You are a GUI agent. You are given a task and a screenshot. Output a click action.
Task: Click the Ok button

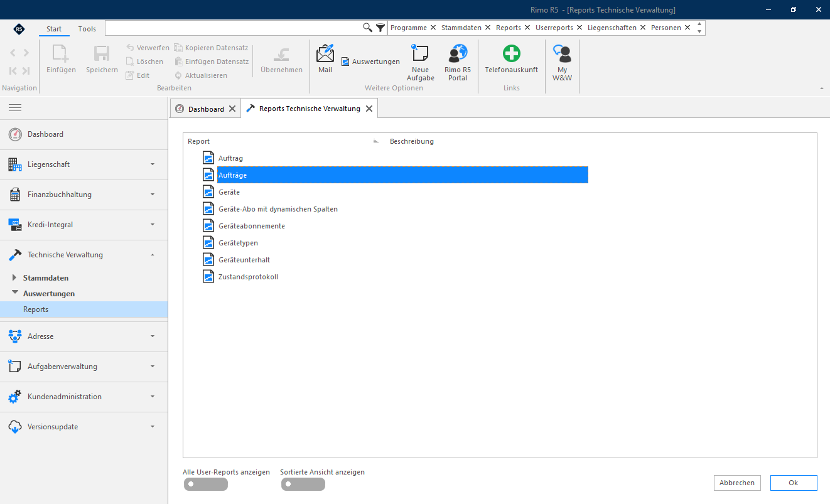794,483
